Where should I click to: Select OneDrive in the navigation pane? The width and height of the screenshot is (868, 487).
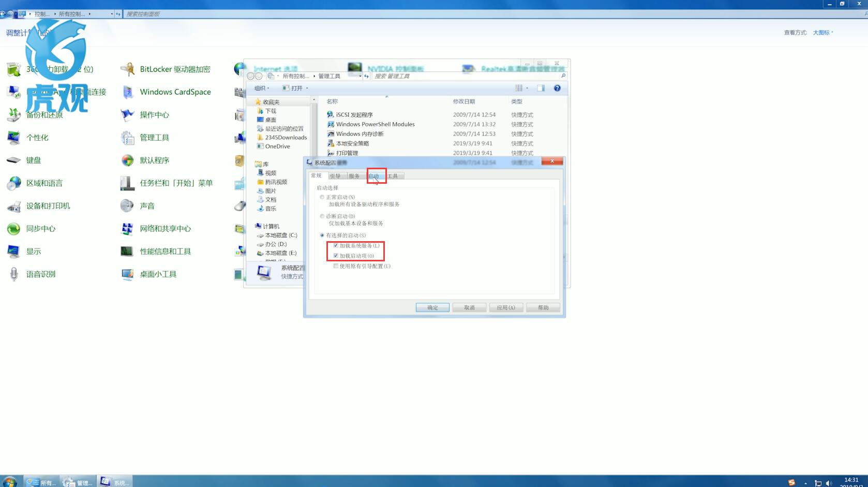click(274, 146)
